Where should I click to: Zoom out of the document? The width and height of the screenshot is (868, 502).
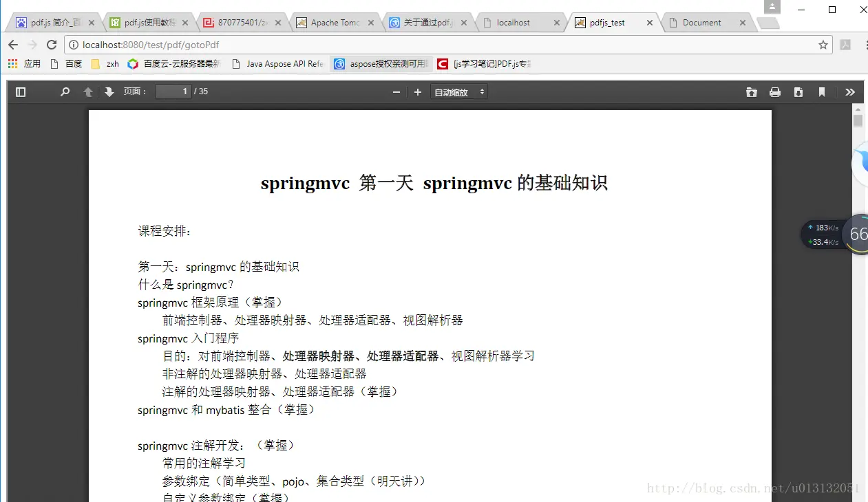[x=396, y=91]
